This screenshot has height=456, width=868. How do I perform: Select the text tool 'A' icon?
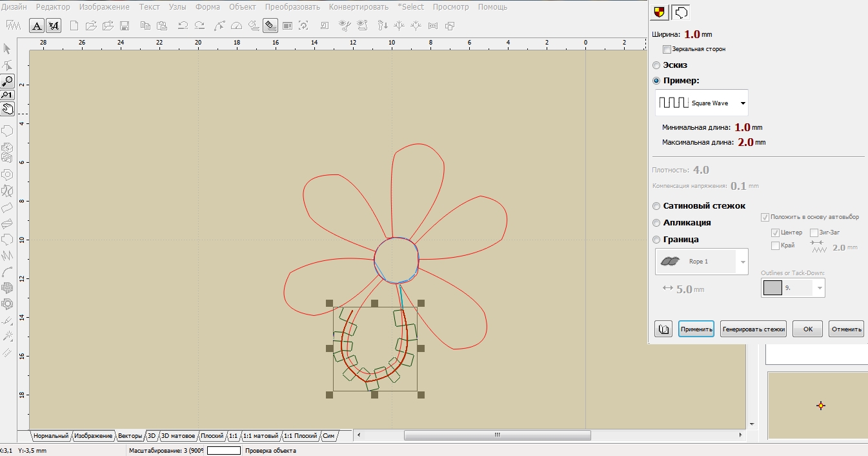pos(37,26)
